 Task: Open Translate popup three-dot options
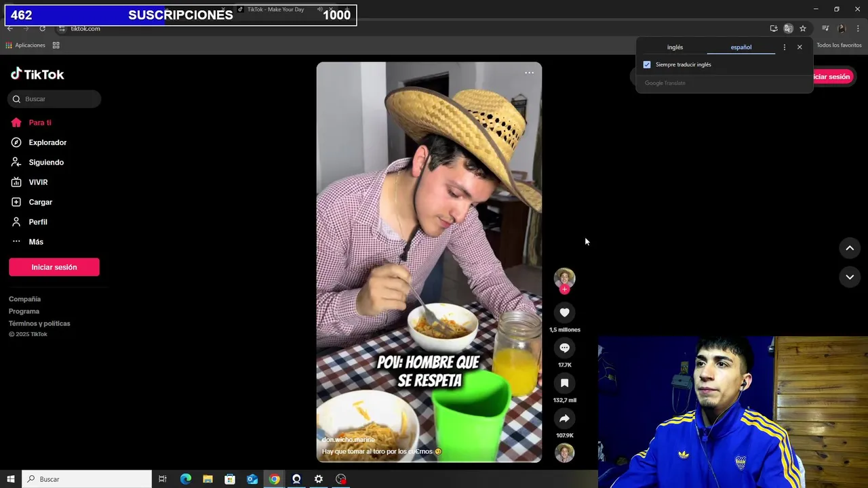785,47
